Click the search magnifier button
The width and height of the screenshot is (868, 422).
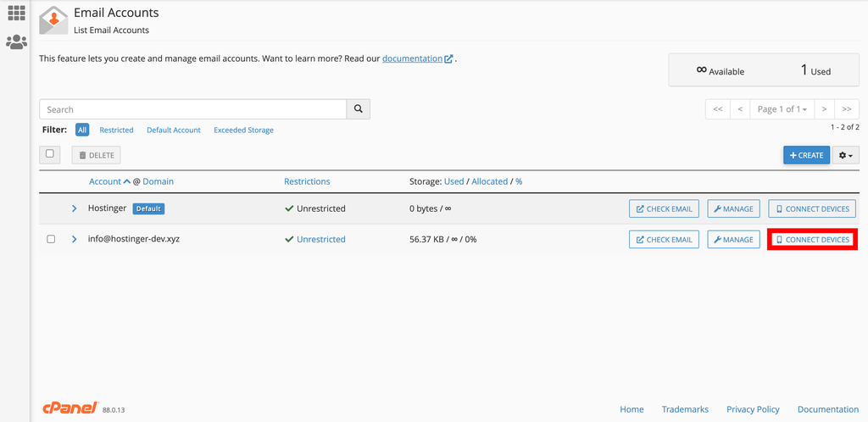[359, 109]
